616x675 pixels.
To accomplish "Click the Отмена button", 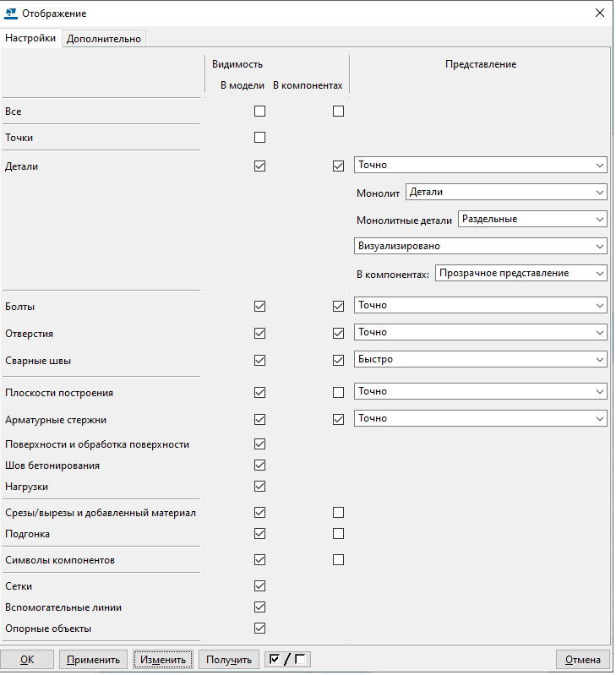I will coord(582,660).
